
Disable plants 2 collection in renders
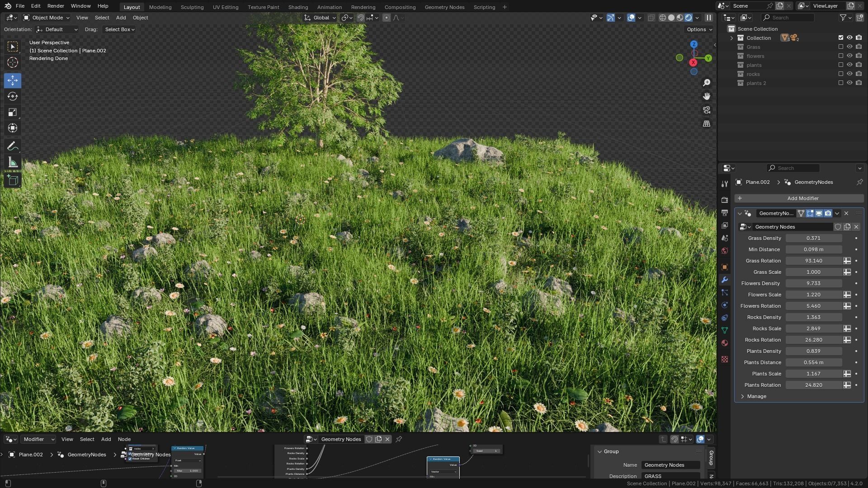pyautogui.click(x=859, y=83)
